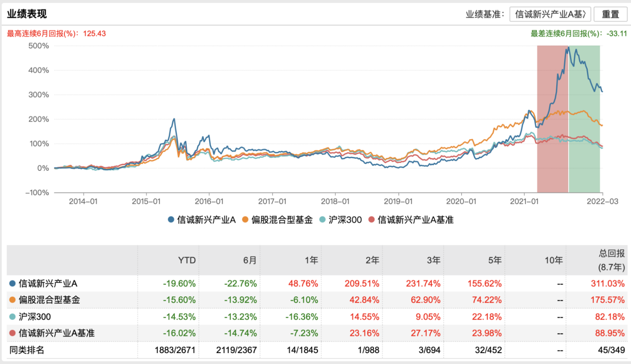The width and height of the screenshot is (631, 364).
Task: Click red dot beside 信诚新兴产业A基准 table row
Action: pyautogui.click(x=12, y=333)
